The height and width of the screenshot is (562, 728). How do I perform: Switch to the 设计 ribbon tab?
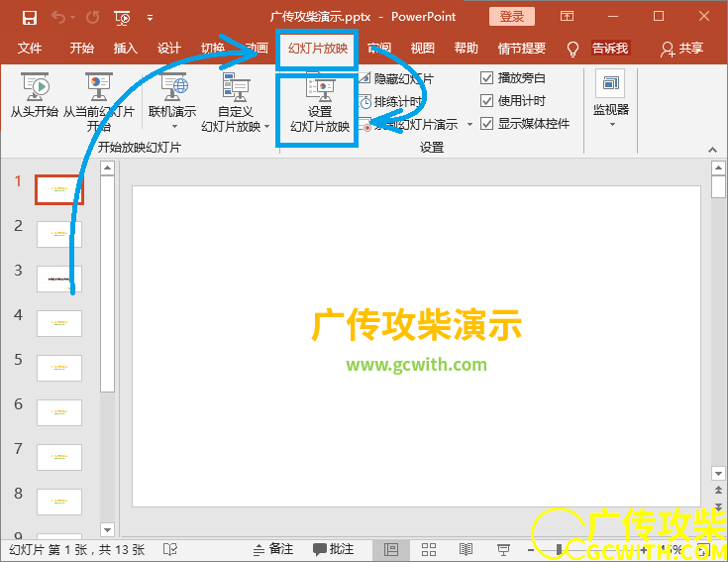coord(168,48)
